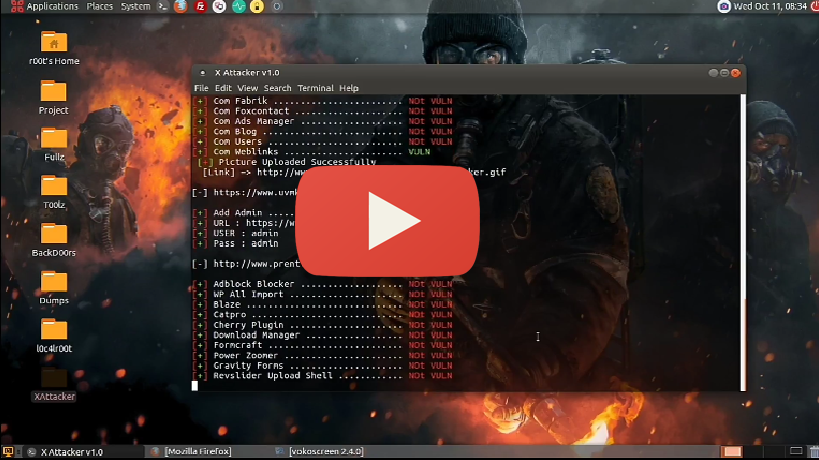Screen dimensions: 819x460
Task: Click the 'Com Weblinks' VULN result line
Action: click(x=312, y=152)
